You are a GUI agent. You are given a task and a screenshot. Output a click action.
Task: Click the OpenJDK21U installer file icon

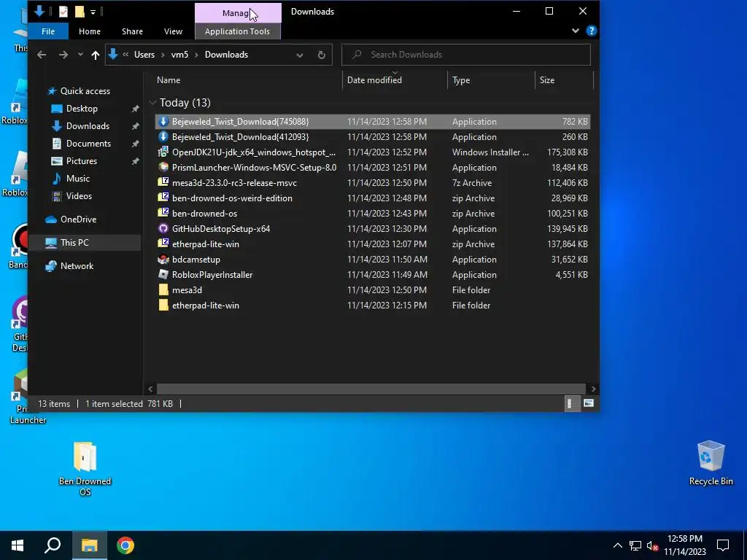[x=163, y=152]
